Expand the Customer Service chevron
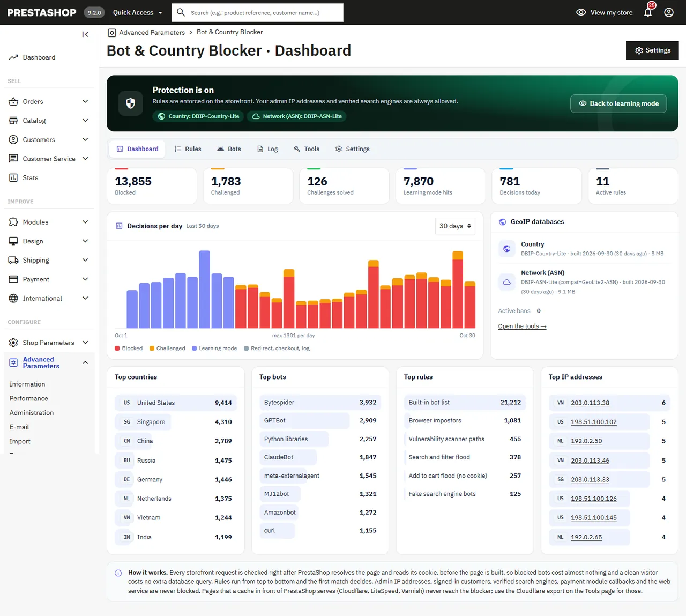 coord(85,159)
